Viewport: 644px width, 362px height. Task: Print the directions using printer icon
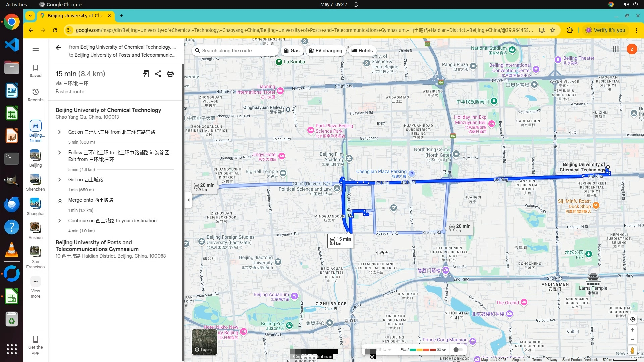click(x=170, y=74)
